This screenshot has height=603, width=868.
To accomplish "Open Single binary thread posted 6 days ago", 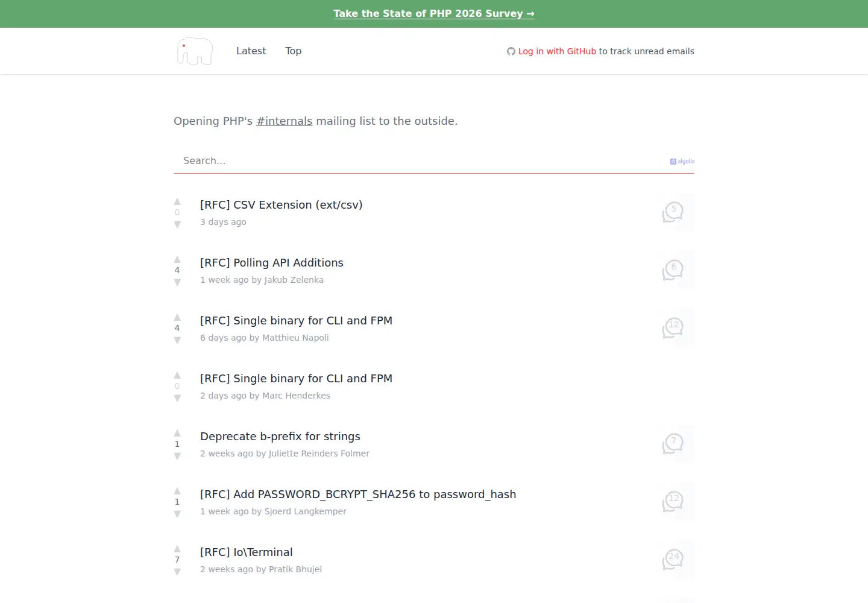I will pyautogui.click(x=296, y=321).
